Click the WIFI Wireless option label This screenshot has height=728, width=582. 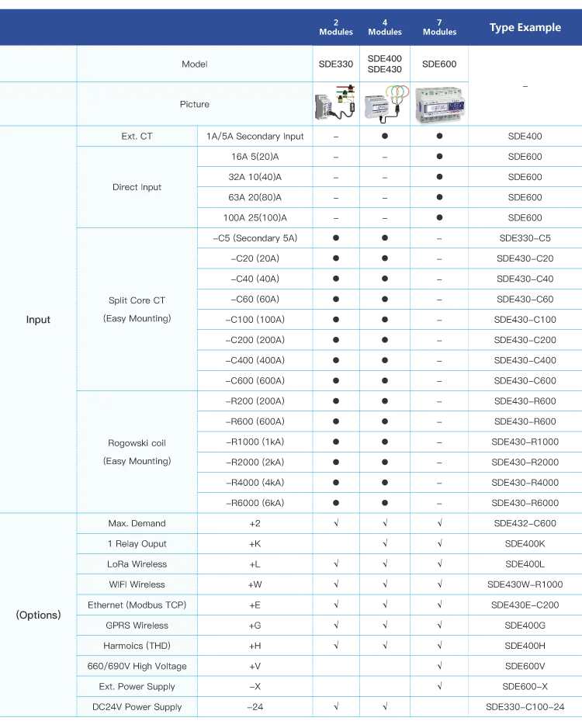click(137, 584)
